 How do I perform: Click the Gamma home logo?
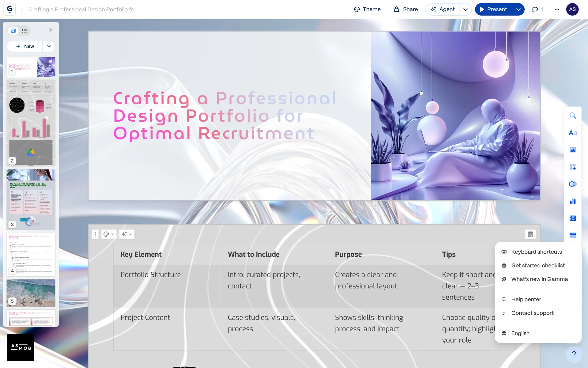point(9,9)
